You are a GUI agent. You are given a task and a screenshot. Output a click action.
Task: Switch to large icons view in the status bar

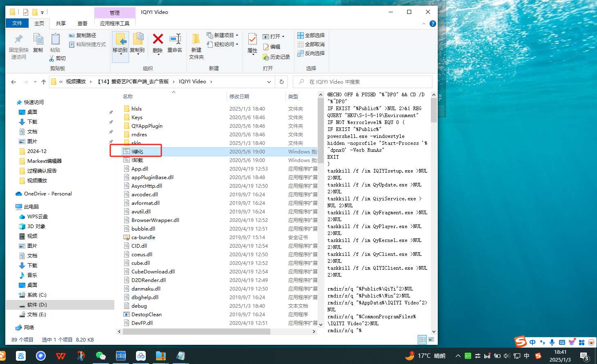[431, 340]
